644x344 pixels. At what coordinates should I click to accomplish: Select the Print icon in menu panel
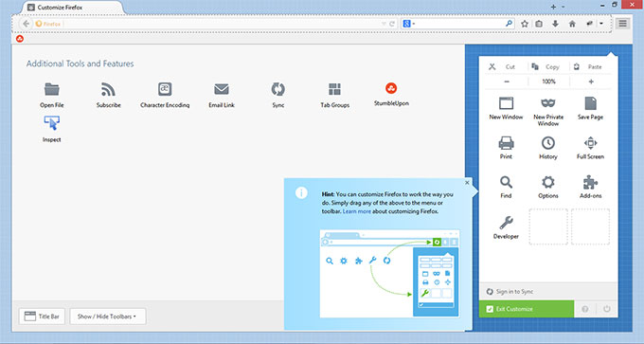[506, 143]
